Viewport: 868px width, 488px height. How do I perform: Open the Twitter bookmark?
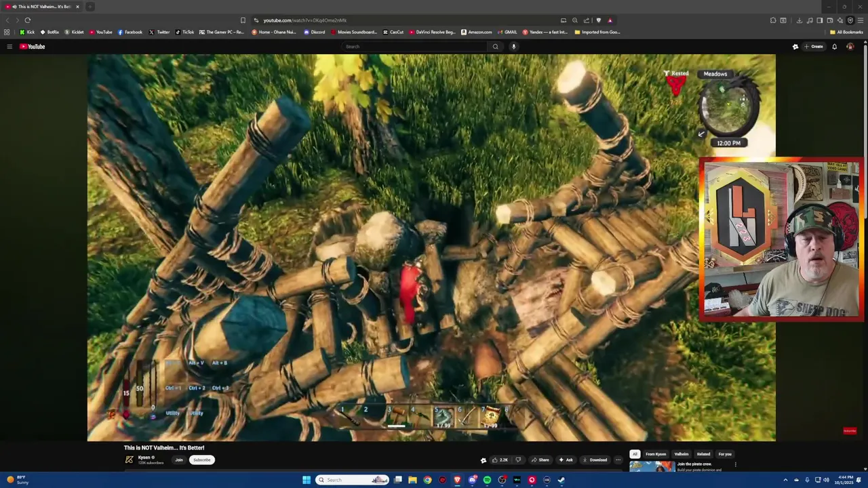(159, 32)
